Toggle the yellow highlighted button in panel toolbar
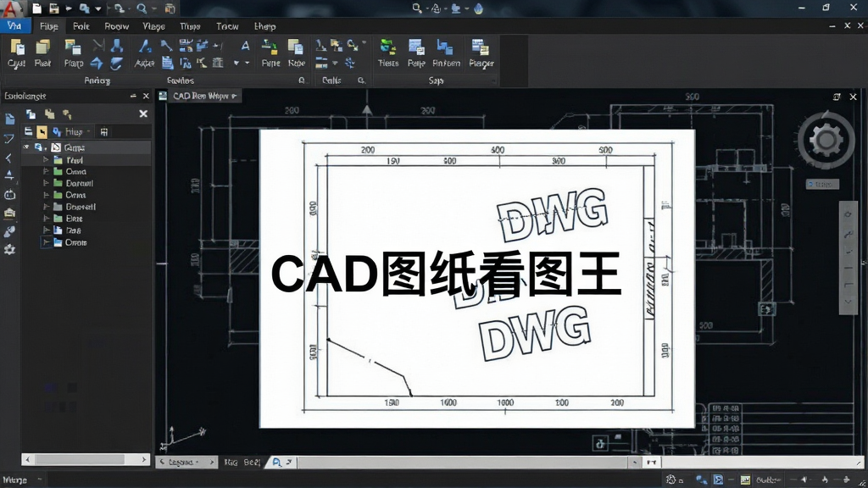 click(x=42, y=131)
